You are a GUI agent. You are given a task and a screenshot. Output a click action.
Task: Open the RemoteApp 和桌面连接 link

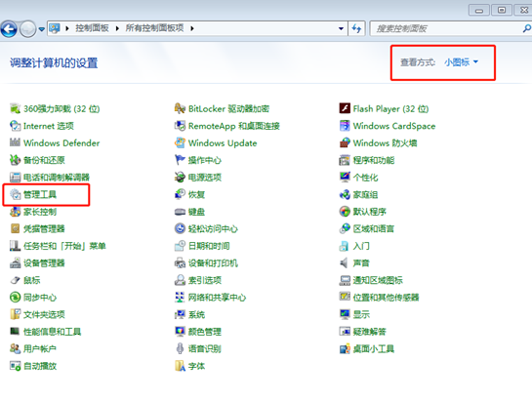(234, 126)
